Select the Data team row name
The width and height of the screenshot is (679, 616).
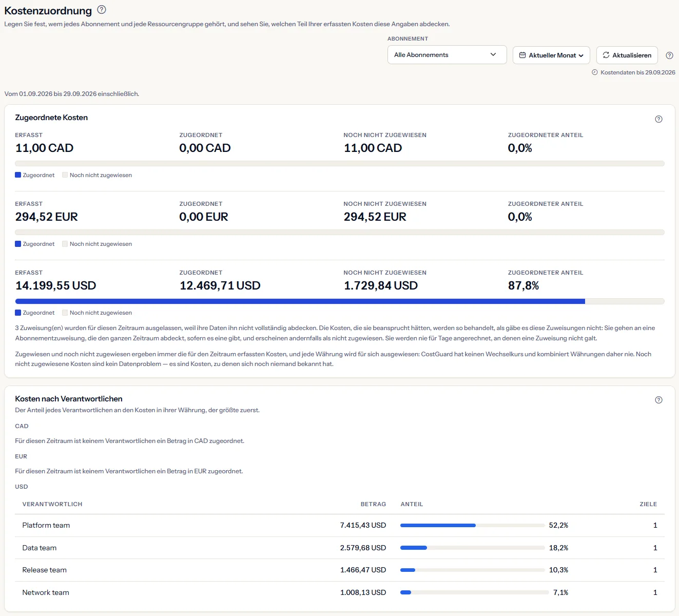(40, 548)
